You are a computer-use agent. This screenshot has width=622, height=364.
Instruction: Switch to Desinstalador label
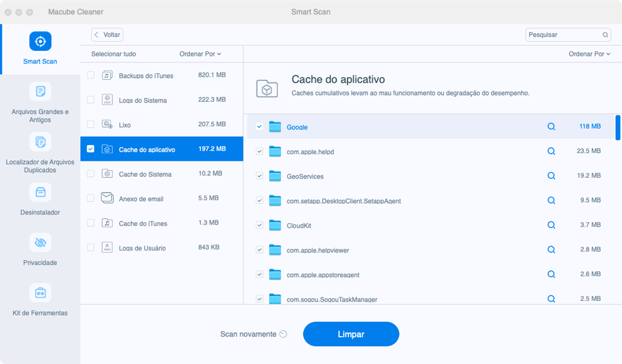40,212
